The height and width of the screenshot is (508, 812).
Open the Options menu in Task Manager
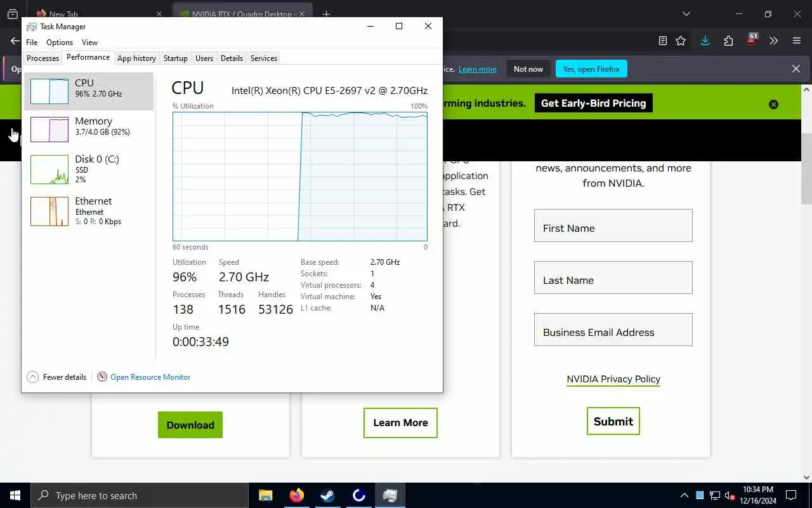pyautogui.click(x=60, y=43)
